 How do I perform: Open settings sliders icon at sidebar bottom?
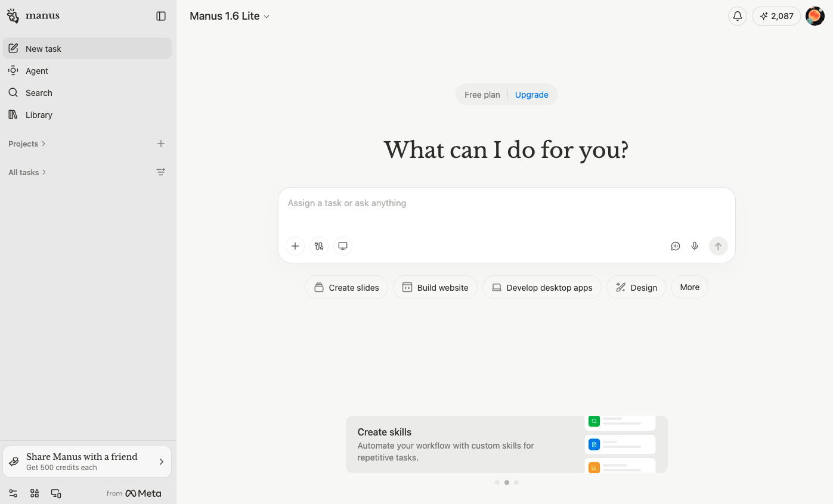(x=13, y=493)
